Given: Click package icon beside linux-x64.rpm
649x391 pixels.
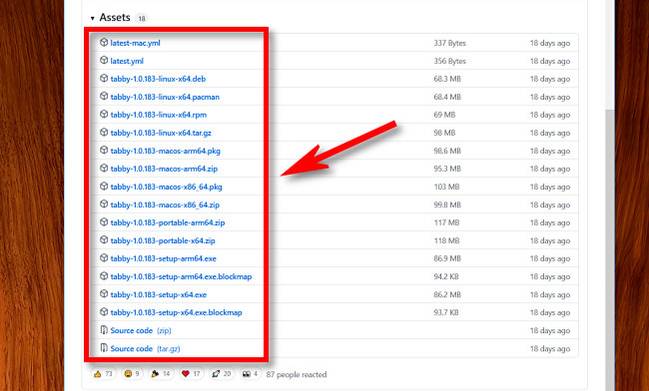Looking at the screenshot, I should click(104, 114).
